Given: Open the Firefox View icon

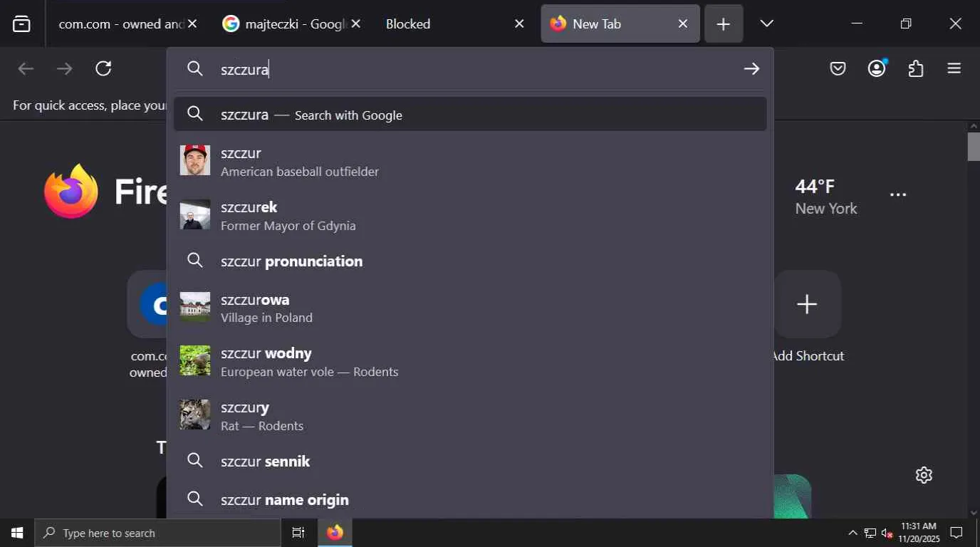Looking at the screenshot, I should pos(22,24).
